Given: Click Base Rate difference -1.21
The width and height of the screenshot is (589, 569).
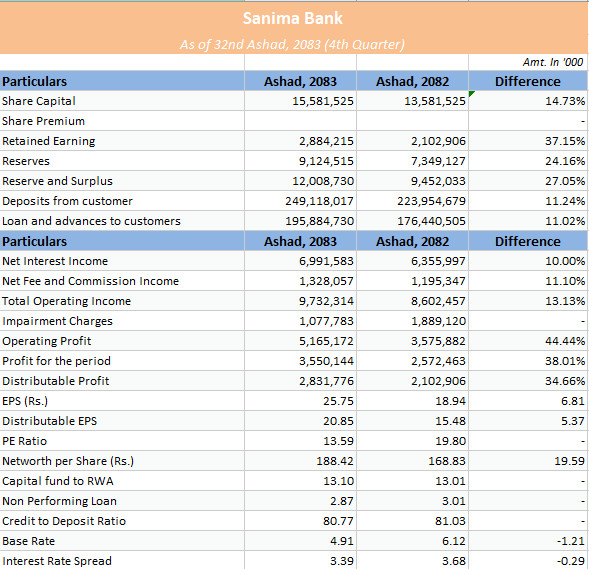Looking at the screenshot, I should (x=571, y=541).
